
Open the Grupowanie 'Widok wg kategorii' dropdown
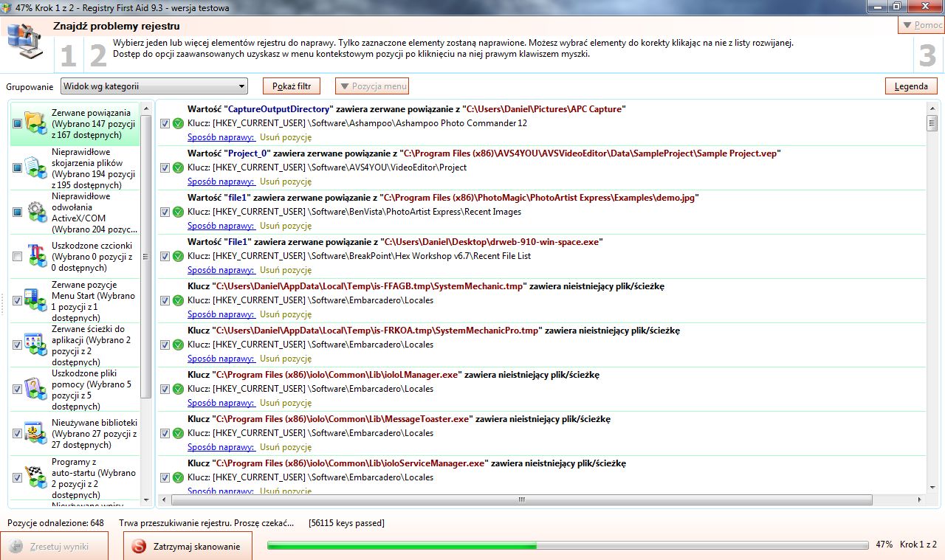tap(154, 86)
